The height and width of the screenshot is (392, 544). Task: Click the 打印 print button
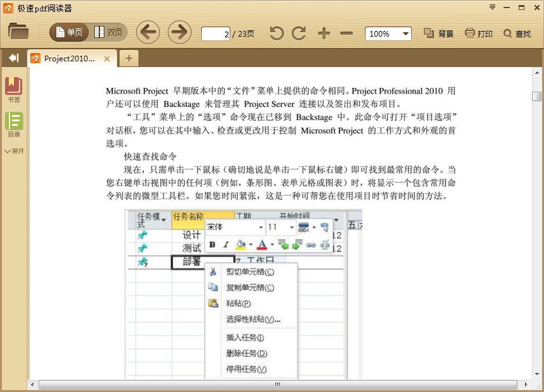[479, 34]
